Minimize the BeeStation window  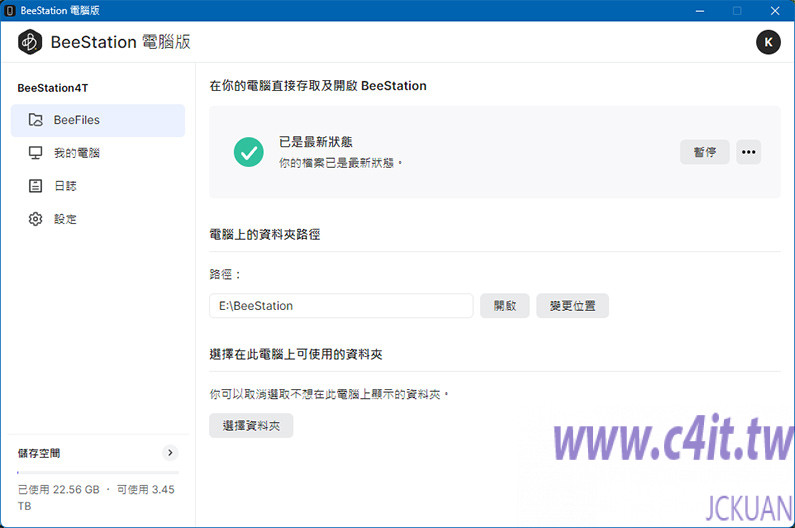coord(700,11)
